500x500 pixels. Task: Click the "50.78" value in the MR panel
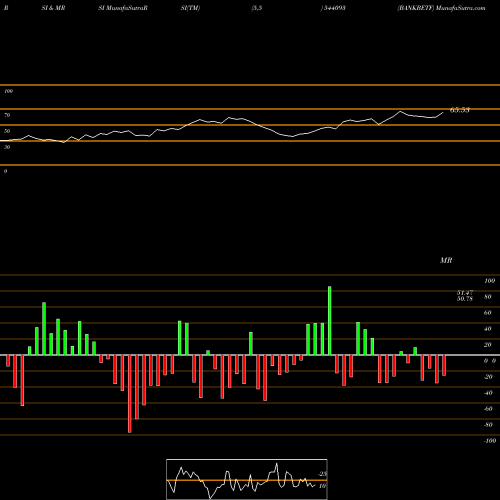(465, 299)
